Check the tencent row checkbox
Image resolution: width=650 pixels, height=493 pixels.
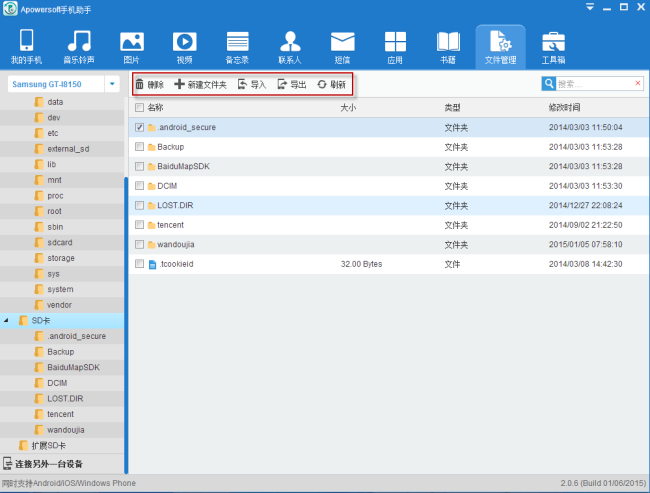139,225
